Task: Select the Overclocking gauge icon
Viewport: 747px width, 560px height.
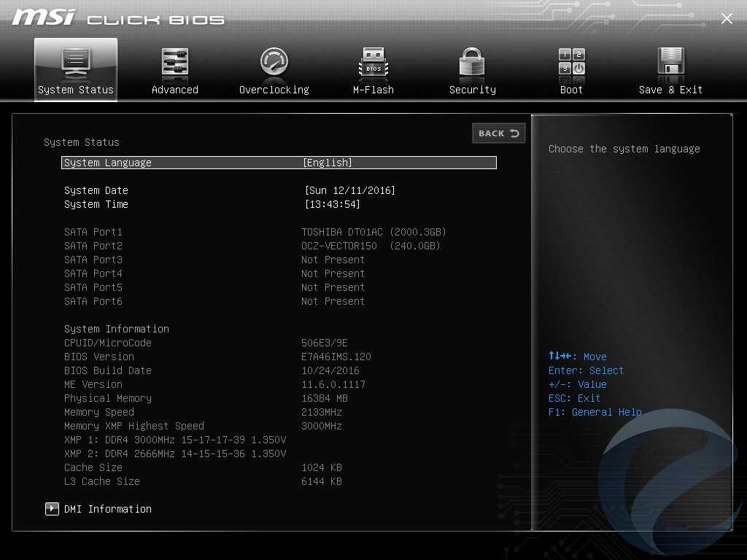Action: click(x=274, y=63)
